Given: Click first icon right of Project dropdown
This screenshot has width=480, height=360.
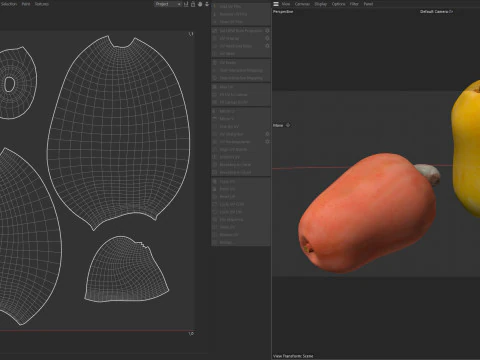Looking at the screenshot, I should (x=186, y=4).
